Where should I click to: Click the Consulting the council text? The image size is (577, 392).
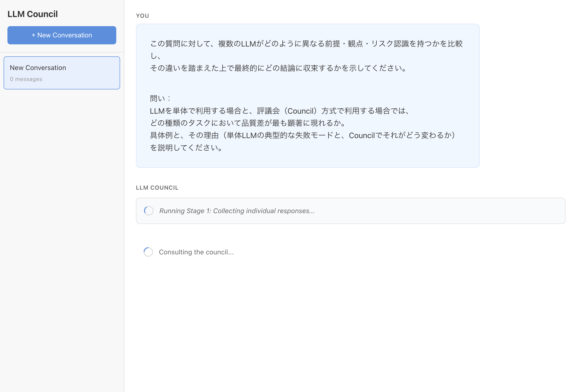point(196,252)
